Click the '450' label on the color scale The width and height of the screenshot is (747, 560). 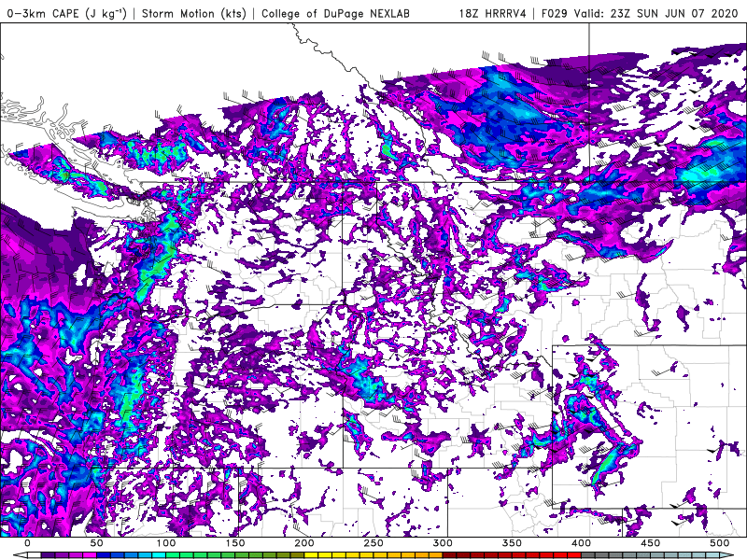pyautogui.click(x=650, y=543)
